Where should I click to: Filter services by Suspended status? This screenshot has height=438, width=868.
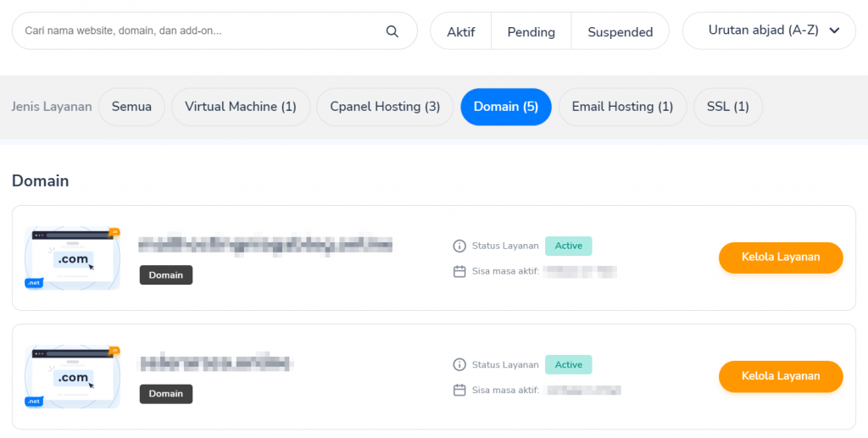[620, 32]
